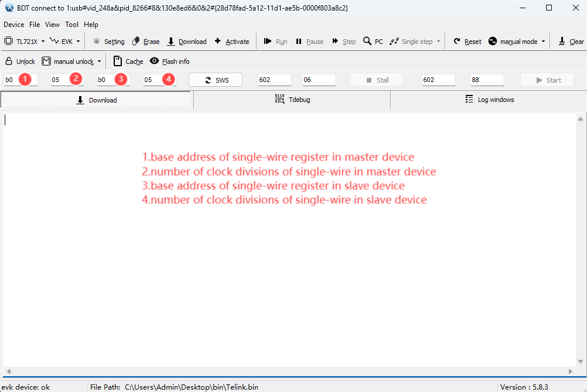Click the 'Version : 5.8.3' status text
587x392 pixels.
click(524, 387)
